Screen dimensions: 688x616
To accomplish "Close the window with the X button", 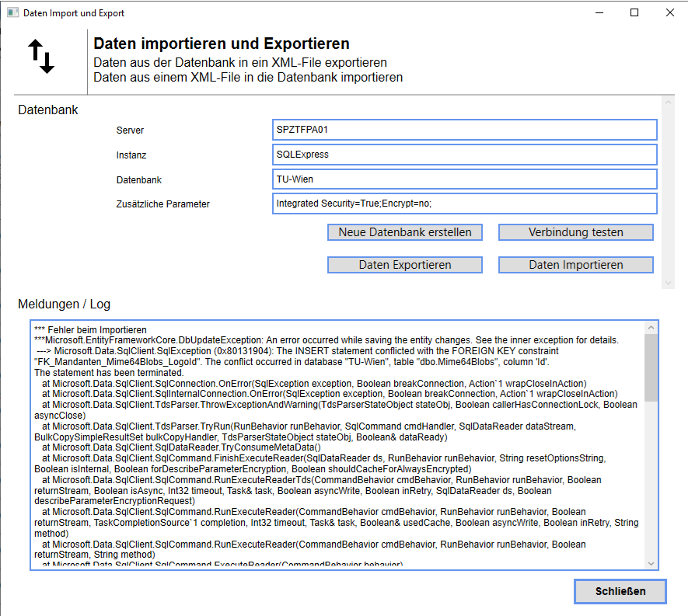I will tap(669, 13).
